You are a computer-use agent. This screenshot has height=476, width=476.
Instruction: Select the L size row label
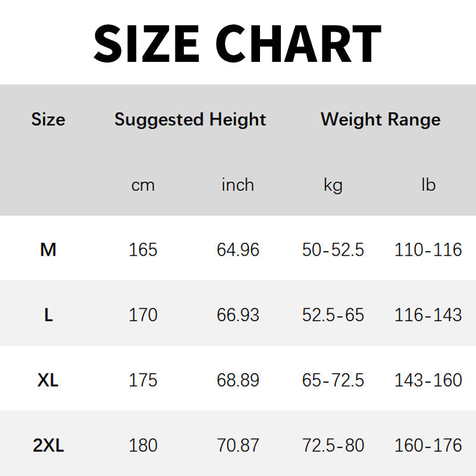[48, 315]
